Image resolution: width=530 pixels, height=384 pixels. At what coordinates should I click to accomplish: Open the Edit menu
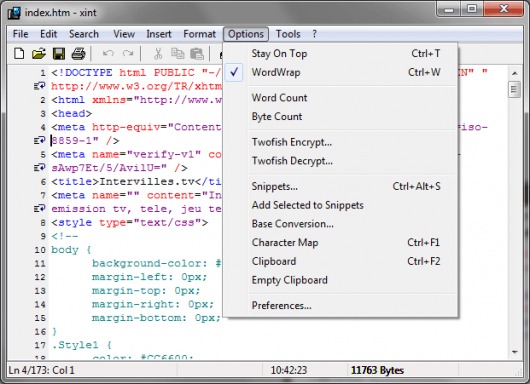[48, 34]
